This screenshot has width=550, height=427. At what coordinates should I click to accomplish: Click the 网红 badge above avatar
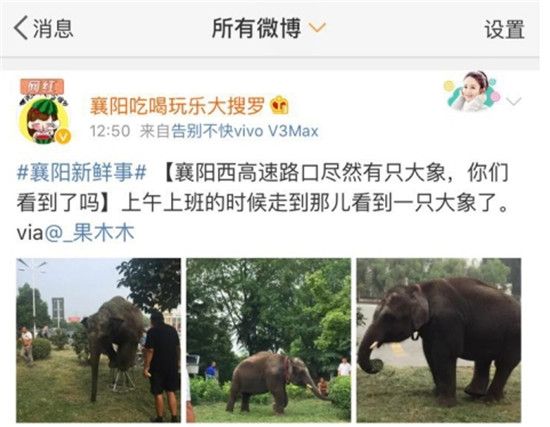point(42,86)
